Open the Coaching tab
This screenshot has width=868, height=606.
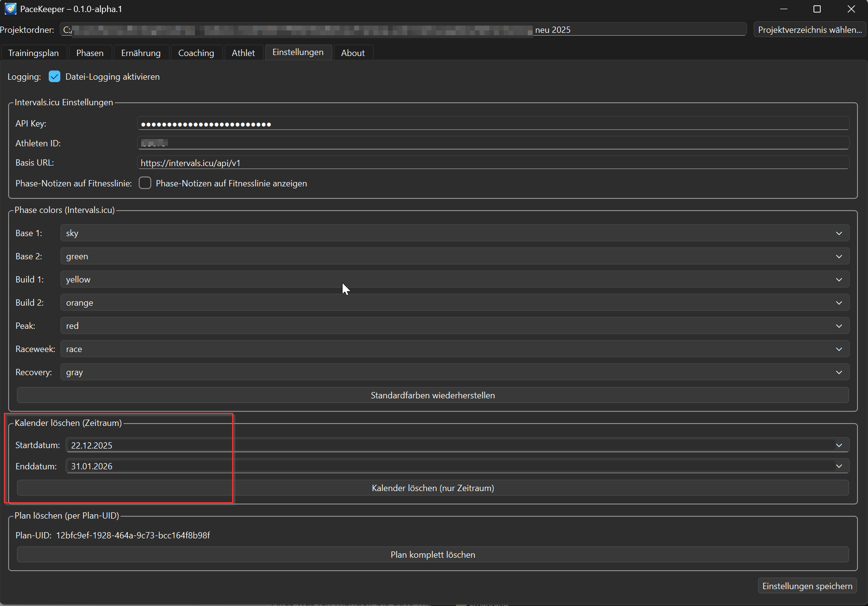click(x=196, y=53)
